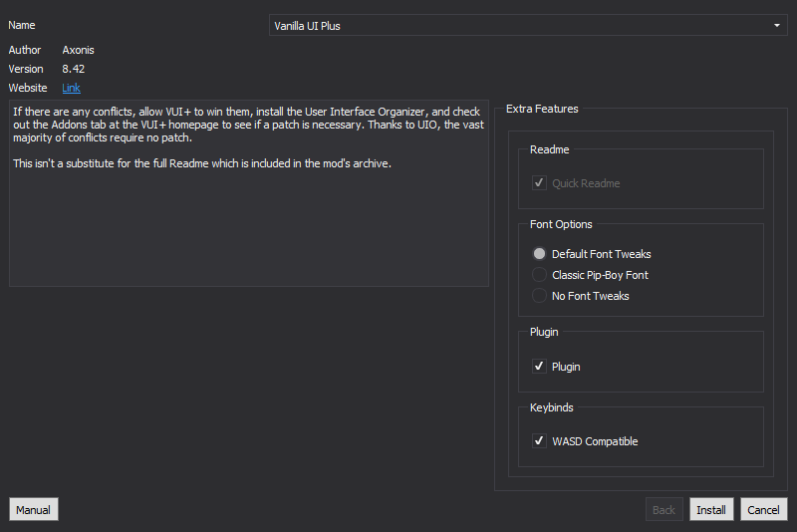The height and width of the screenshot is (532, 797).
Task: Toggle WASD Compatible keybinds checkbox
Action: coord(539,441)
